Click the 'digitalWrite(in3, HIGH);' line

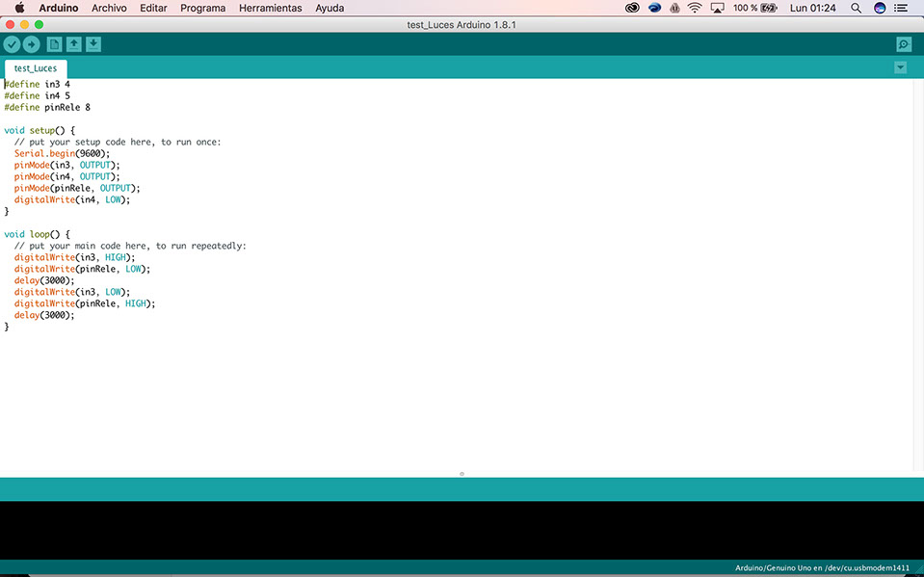point(75,257)
